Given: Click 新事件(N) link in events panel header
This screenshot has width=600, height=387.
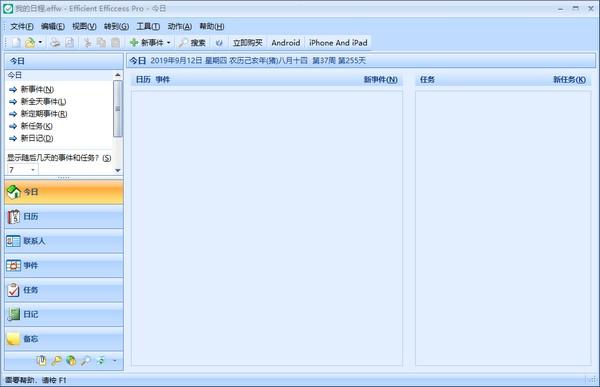Looking at the screenshot, I should [380, 80].
